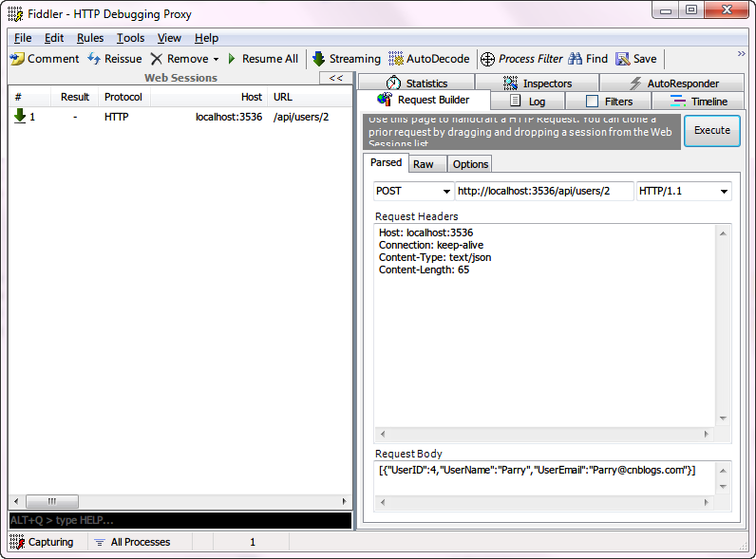Open the Edit menu
Viewport: 756px width, 559px height.
point(54,38)
